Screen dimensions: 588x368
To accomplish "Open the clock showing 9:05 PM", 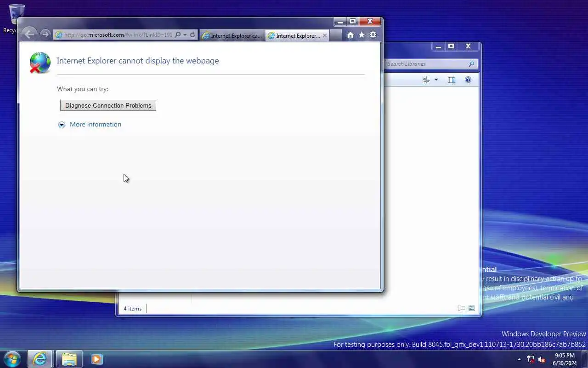I will coord(565,359).
